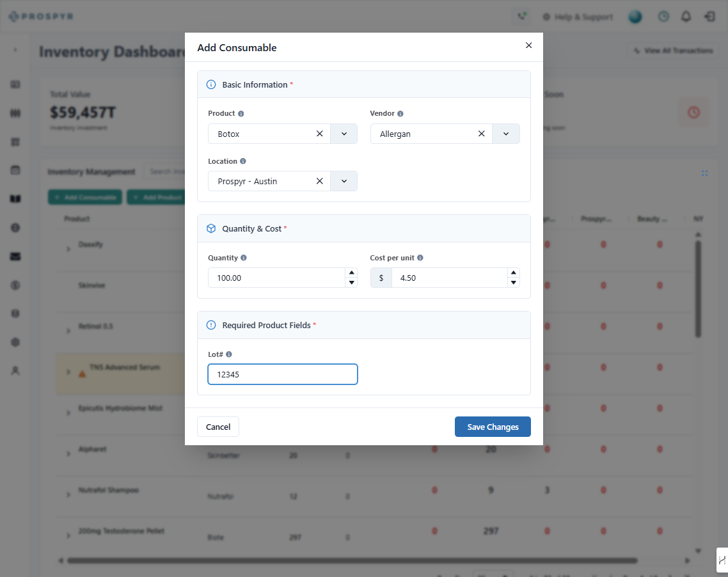Screen dimensions: 728x577
Task: Click the Skinvive product row text
Action: tap(91, 285)
